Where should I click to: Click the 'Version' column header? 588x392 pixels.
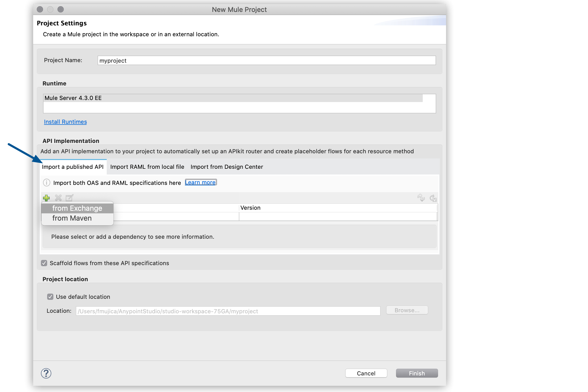(x=338, y=208)
